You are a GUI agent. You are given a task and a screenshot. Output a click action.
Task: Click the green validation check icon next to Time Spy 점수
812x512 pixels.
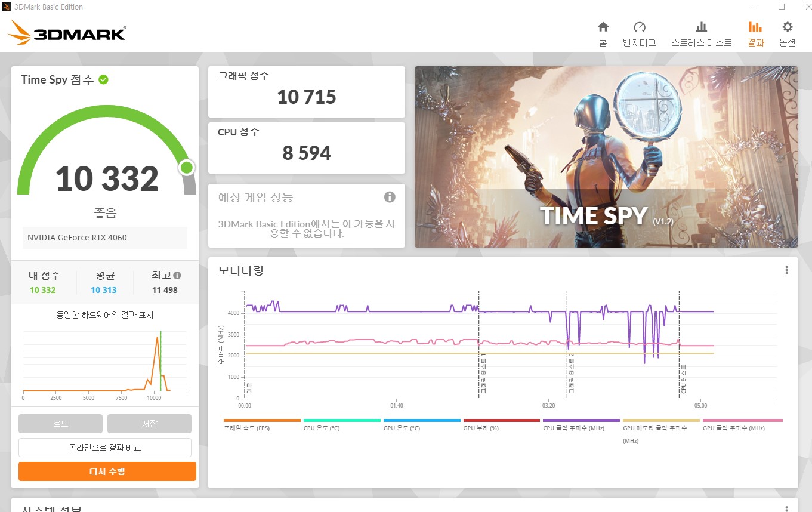104,79
